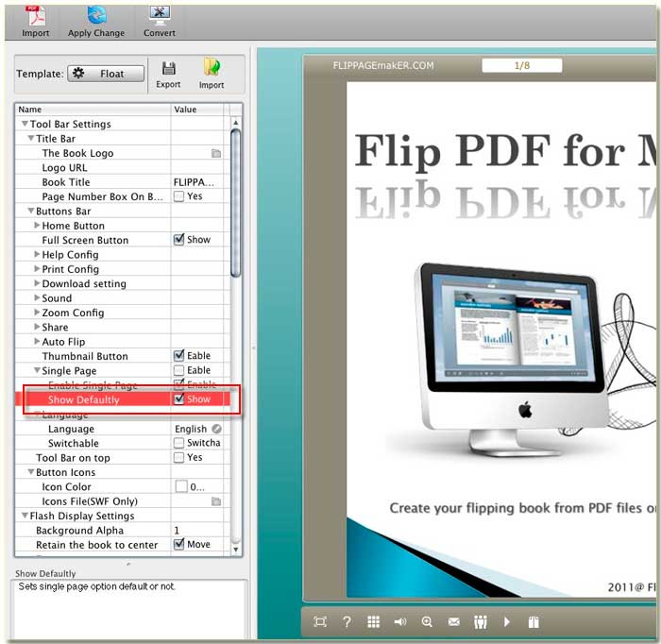Select the Logo URL row
Viewport: 661px width, 644px height.
(122, 168)
